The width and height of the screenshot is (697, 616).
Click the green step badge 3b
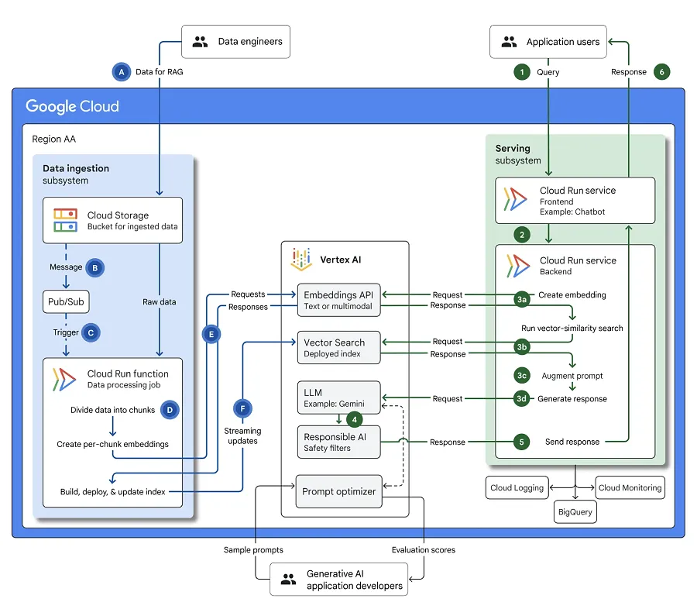pos(522,347)
